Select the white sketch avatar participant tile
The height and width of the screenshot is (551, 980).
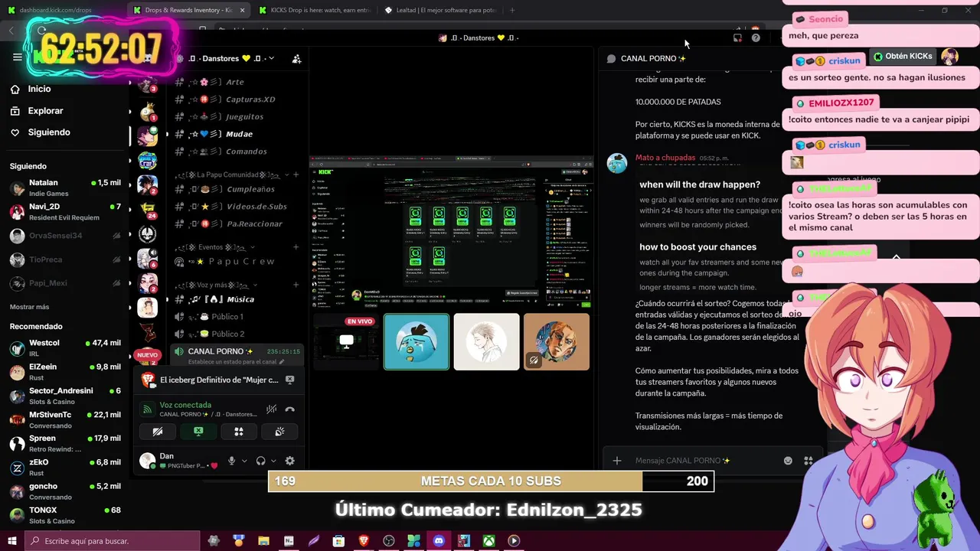(486, 341)
